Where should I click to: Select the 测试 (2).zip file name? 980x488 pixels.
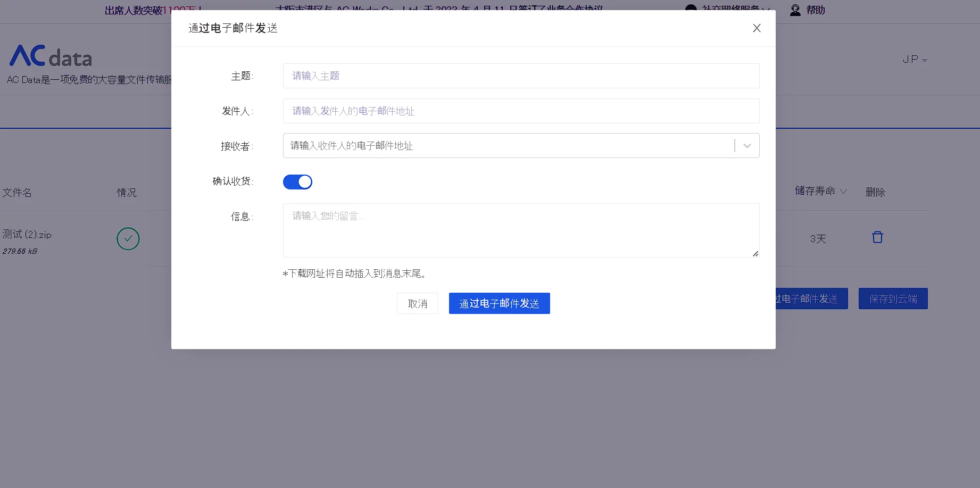click(x=27, y=235)
